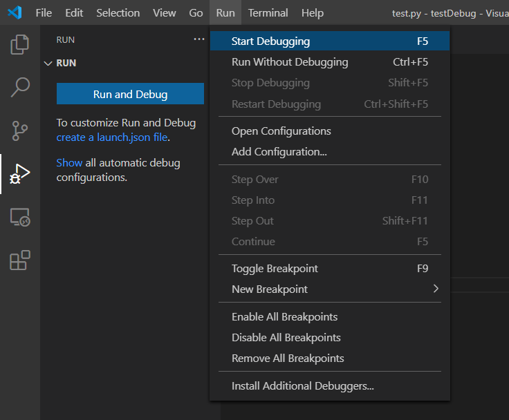This screenshot has width=509, height=420.
Task: Open the Terminal menu
Action: tap(268, 12)
